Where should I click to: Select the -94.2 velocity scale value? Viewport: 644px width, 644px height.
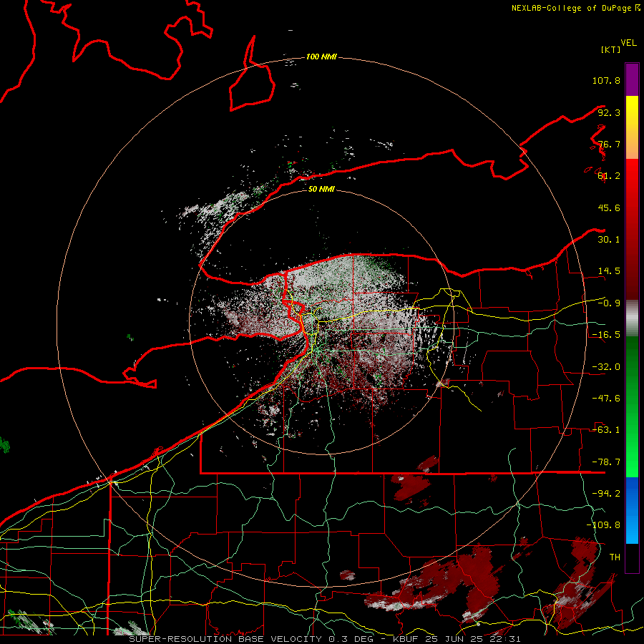coord(606,494)
